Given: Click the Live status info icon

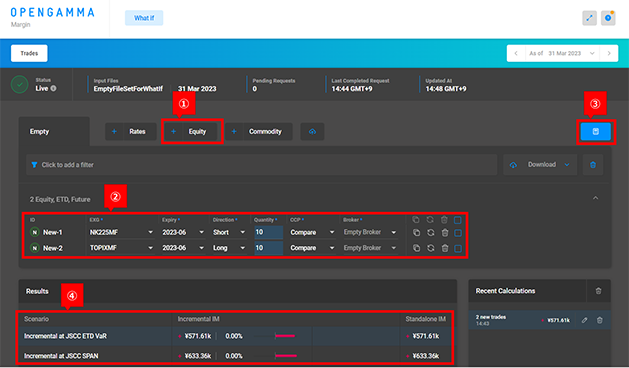Looking at the screenshot, I should click(53, 88).
